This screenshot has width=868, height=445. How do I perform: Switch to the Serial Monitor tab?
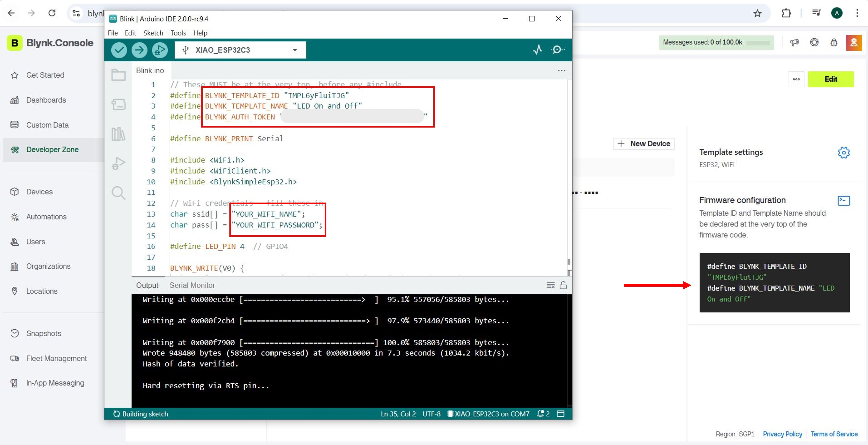pyautogui.click(x=192, y=285)
